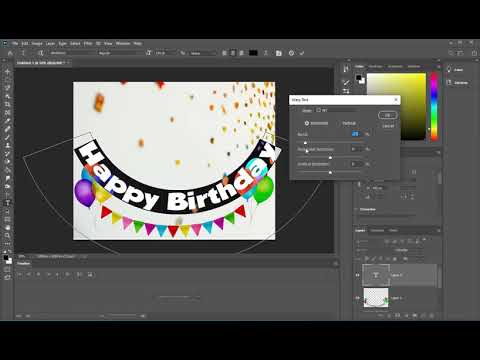Image resolution: width=480 pixels, height=360 pixels.
Task: Toggle text orientation in options bar
Action: point(40,53)
